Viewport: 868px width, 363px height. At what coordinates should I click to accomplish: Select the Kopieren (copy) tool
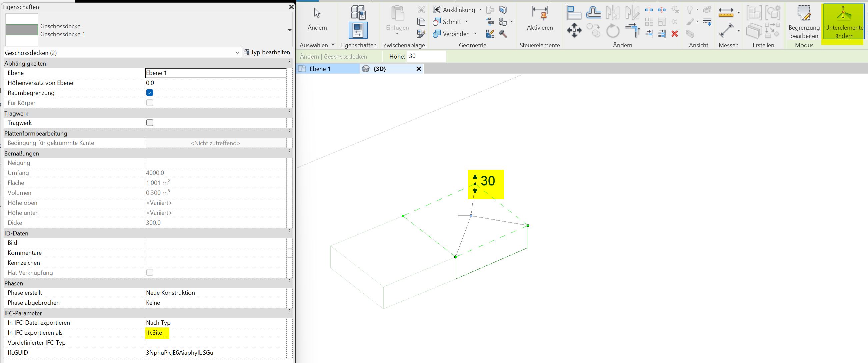point(594,30)
